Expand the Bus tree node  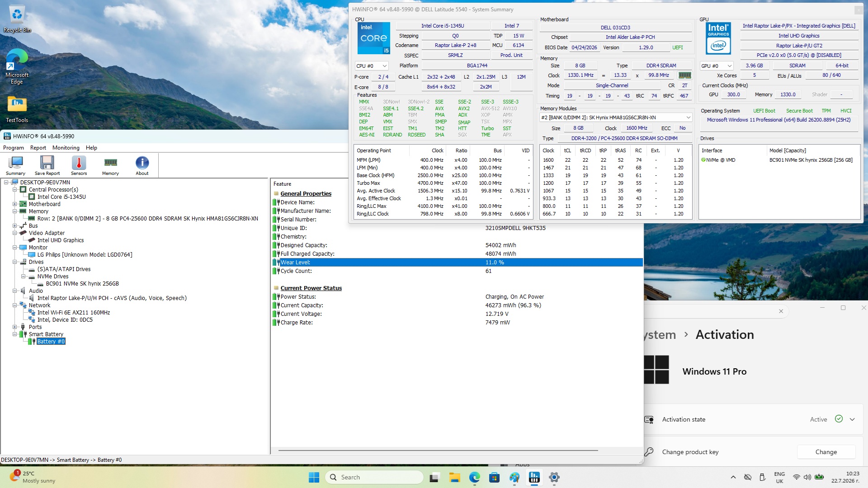(15, 226)
